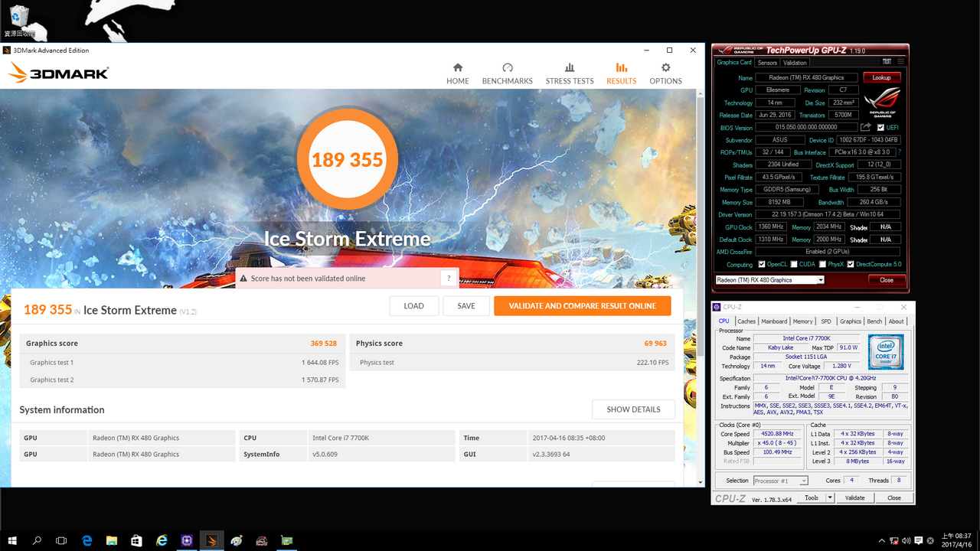Viewport: 980px width, 551px height.
Task: Click the Graphics score value 369 528
Action: [324, 344]
